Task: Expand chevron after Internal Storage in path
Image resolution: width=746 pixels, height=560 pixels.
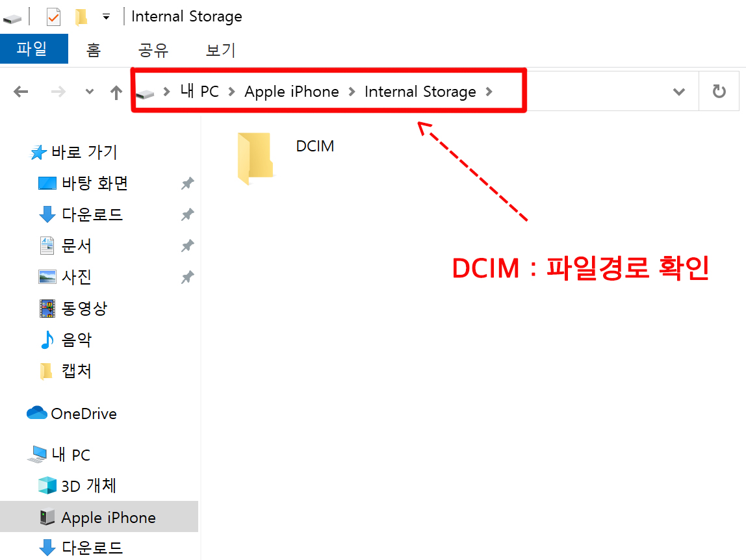Action: tap(489, 92)
